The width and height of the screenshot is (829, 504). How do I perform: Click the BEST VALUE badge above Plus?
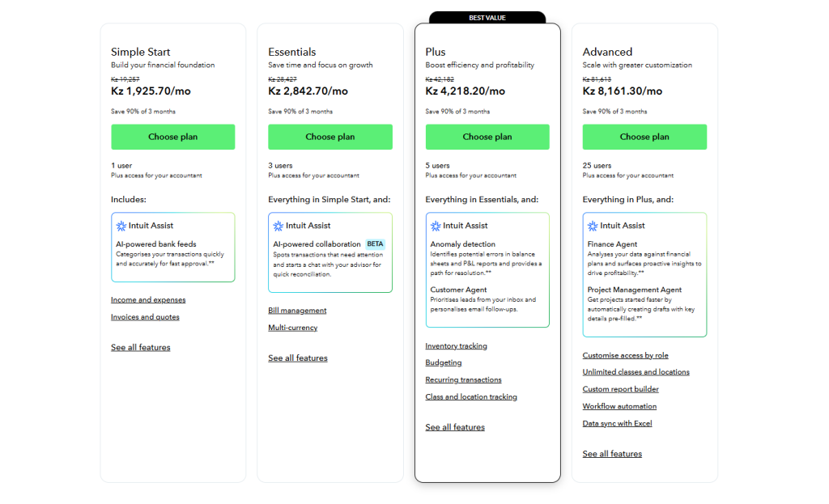tap(487, 17)
